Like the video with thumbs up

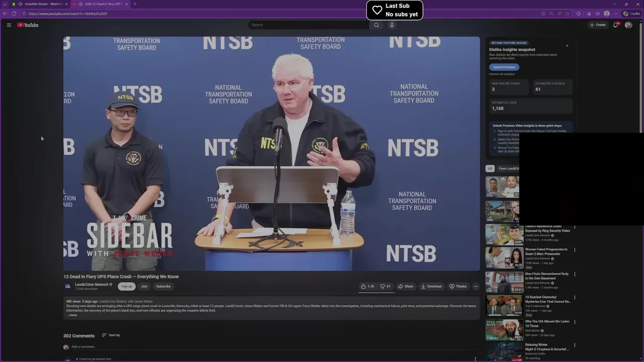pyautogui.click(x=367, y=287)
